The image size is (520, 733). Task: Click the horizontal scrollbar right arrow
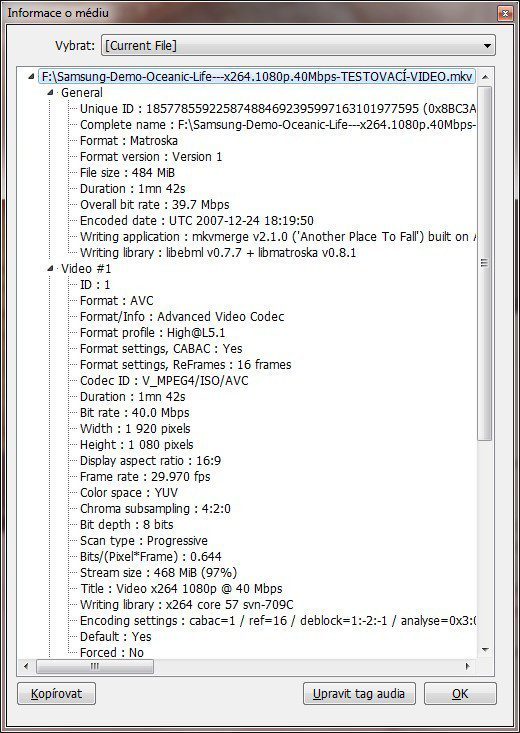pos(467,666)
